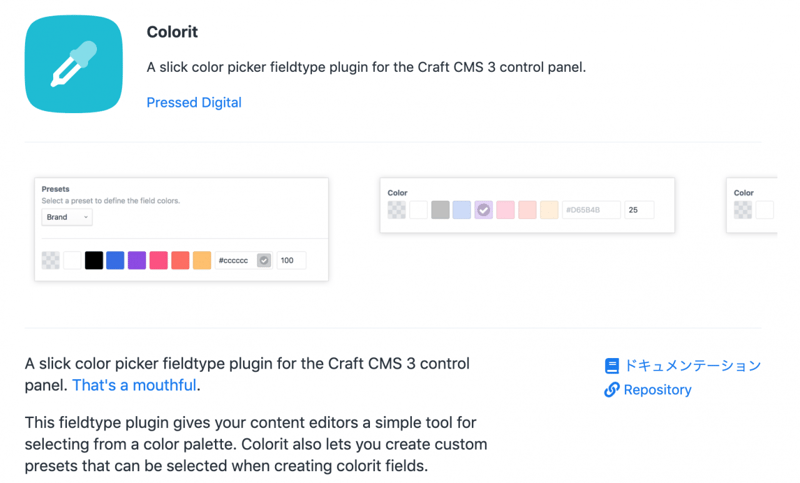Open the Pressed Digital developer link
Image resolution: width=800 pixels, height=483 pixels.
194,102
